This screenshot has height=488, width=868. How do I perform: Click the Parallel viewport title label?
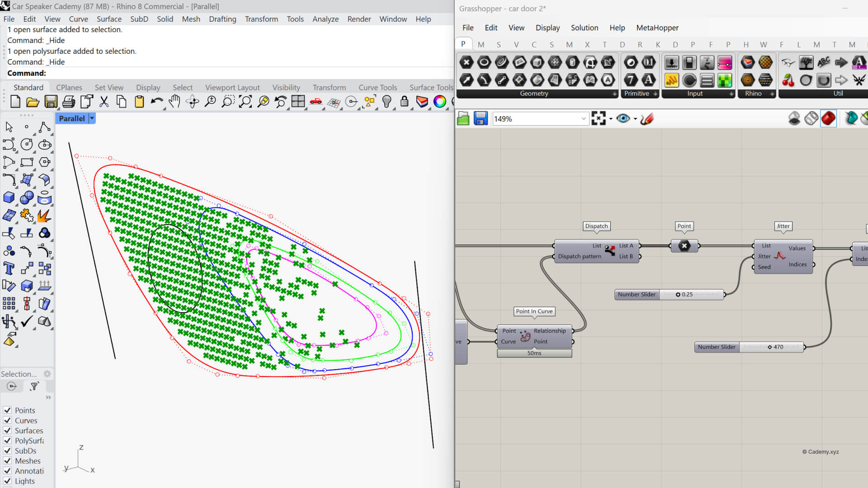(72, 118)
